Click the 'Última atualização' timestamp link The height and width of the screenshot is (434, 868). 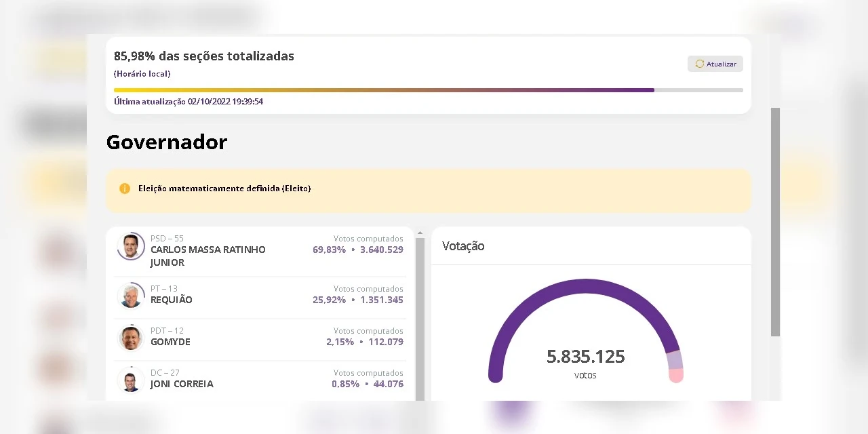point(188,101)
